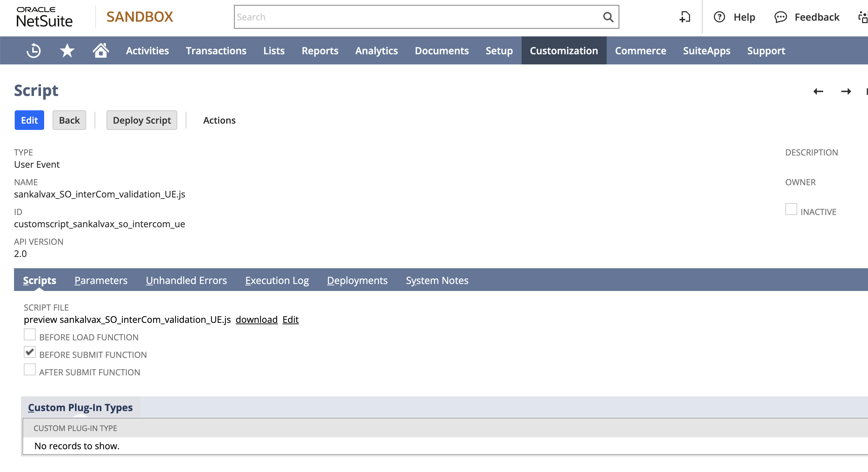Viewport: 868px width, 472px height.
Task: Toggle the Inactive checkbox
Action: tap(791, 209)
